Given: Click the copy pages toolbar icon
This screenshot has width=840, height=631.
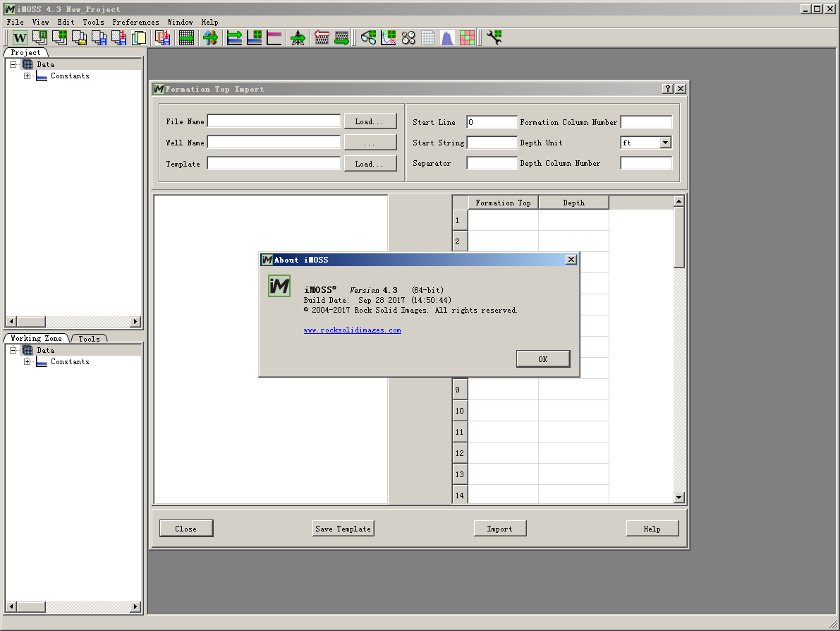Looking at the screenshot, I should [139, 37].
